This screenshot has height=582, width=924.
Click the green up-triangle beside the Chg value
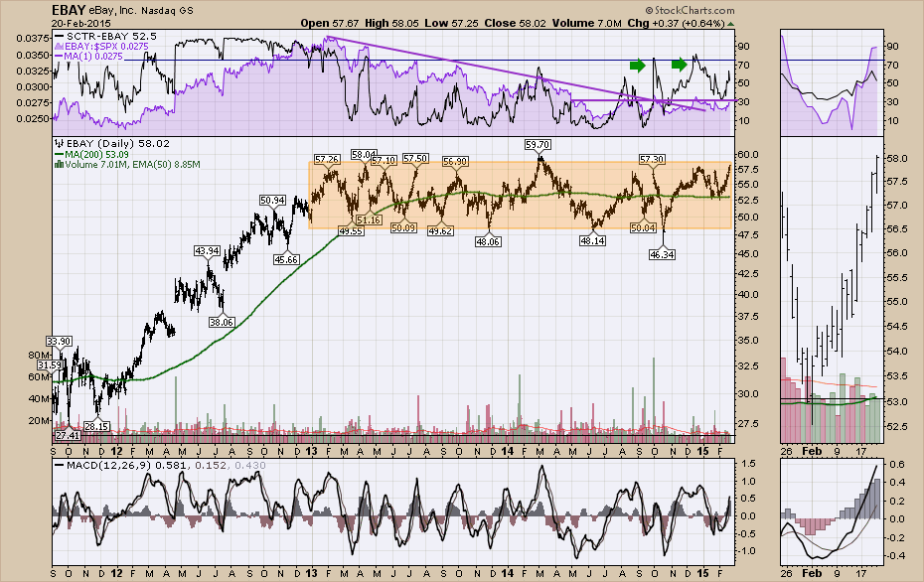click(730, 24)
